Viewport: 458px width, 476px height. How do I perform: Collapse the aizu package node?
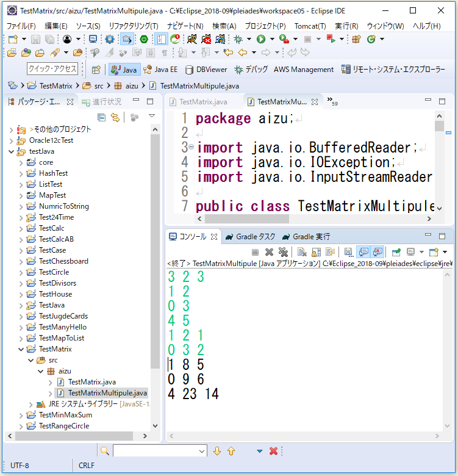coord(41,371)
